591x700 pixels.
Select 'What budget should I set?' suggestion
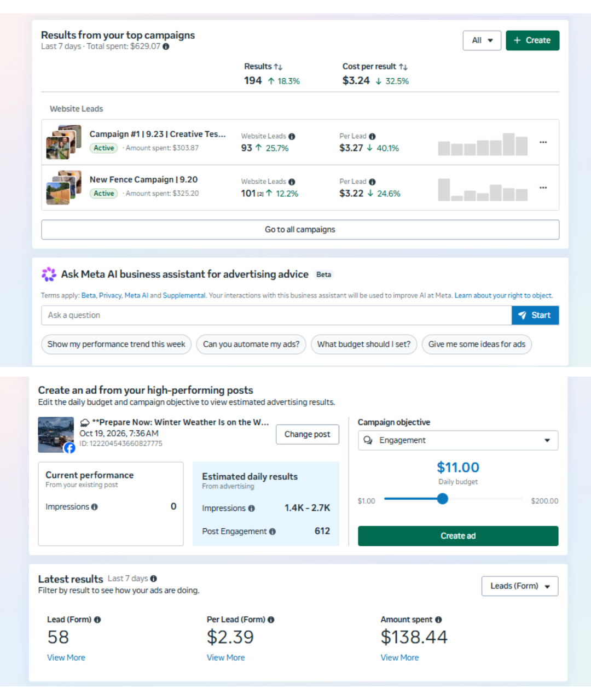(364, 345)
